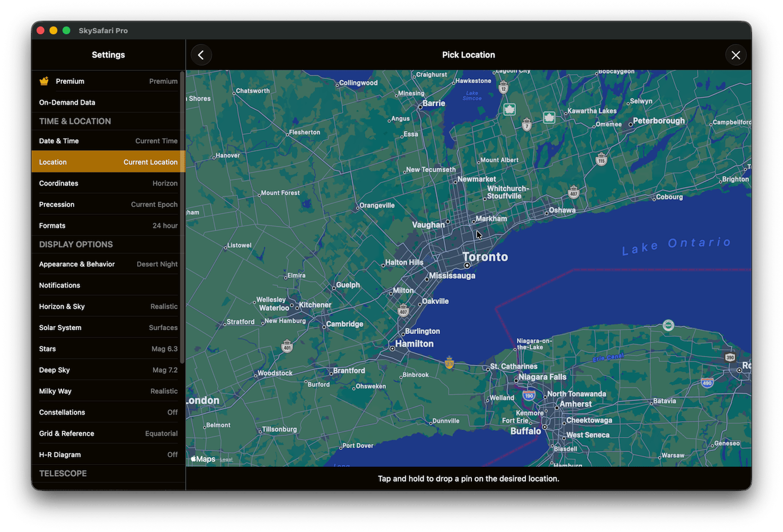Click the Mississauga label on the map
Screen dimensions: 783x532
tap(452, 276)
